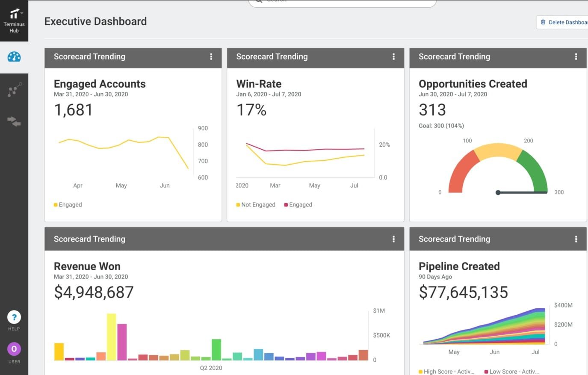Screen dimensions: 588x375
Task: Open the Revenue Won card options menu
Action: (x=394, y=240)
